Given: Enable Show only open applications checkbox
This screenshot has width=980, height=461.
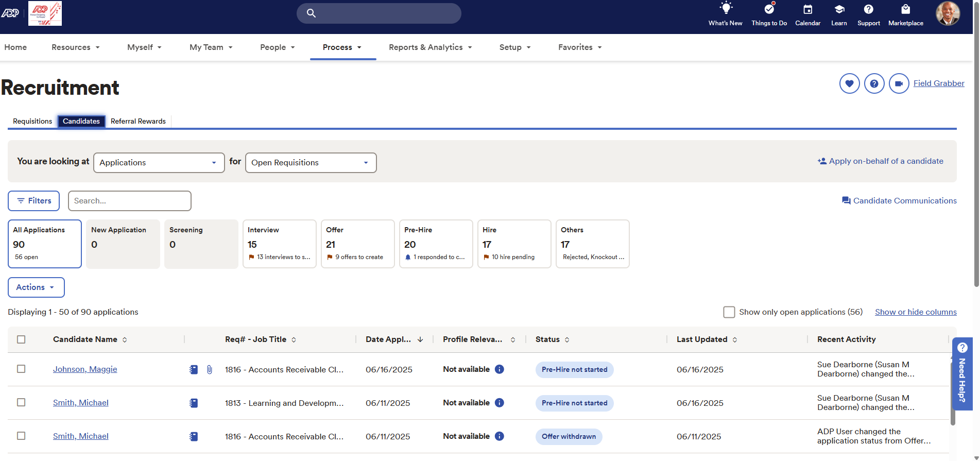Looking at the screenshot, I should click(729, 312).
